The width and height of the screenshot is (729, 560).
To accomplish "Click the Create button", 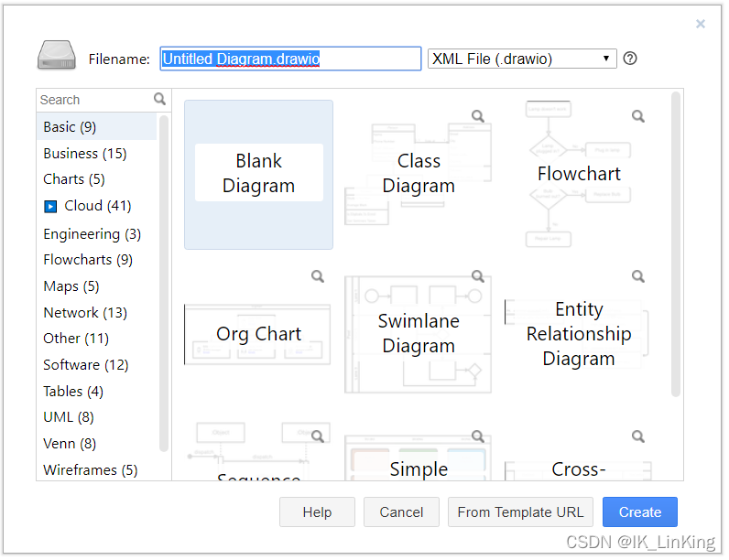I will [x=640, y=512].
